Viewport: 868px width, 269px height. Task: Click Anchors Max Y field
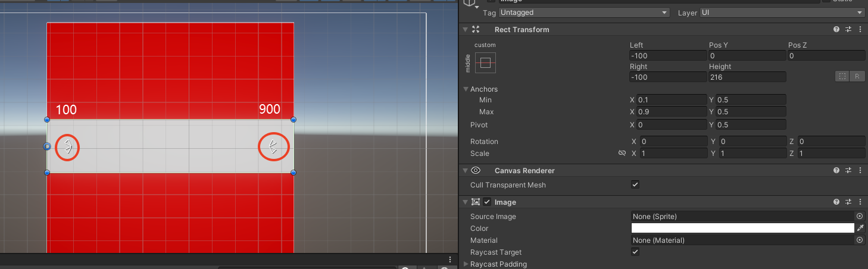click(x=751, y=112)
